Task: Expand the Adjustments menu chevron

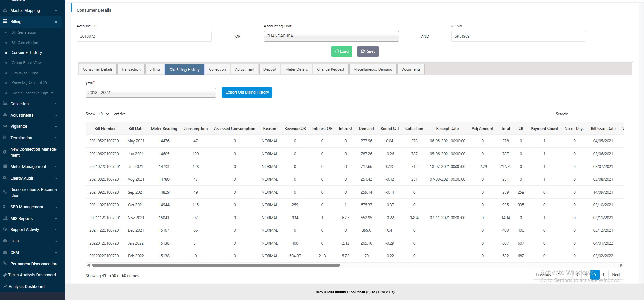Action: pyautogui.click(x=56, y=115)
